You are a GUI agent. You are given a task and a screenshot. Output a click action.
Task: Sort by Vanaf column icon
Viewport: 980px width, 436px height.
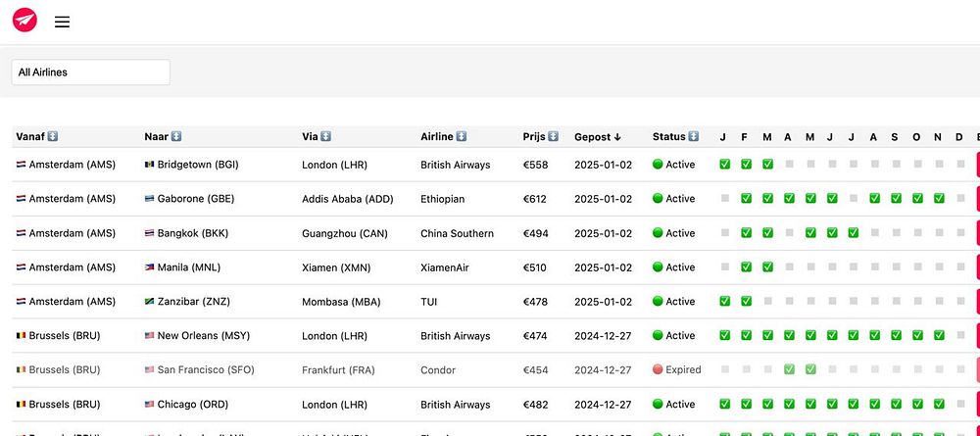(53, 137)
